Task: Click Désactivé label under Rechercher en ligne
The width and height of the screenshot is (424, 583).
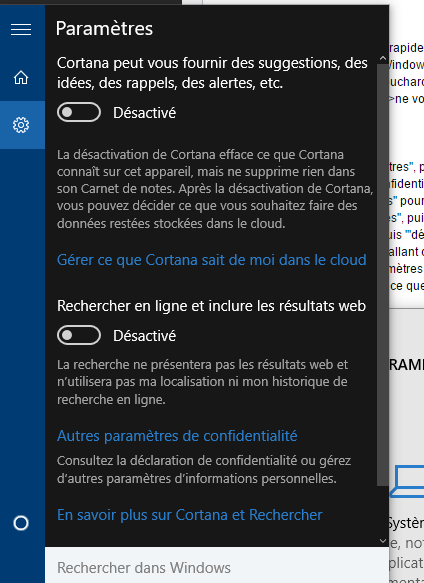Action: tap(144, 336)
